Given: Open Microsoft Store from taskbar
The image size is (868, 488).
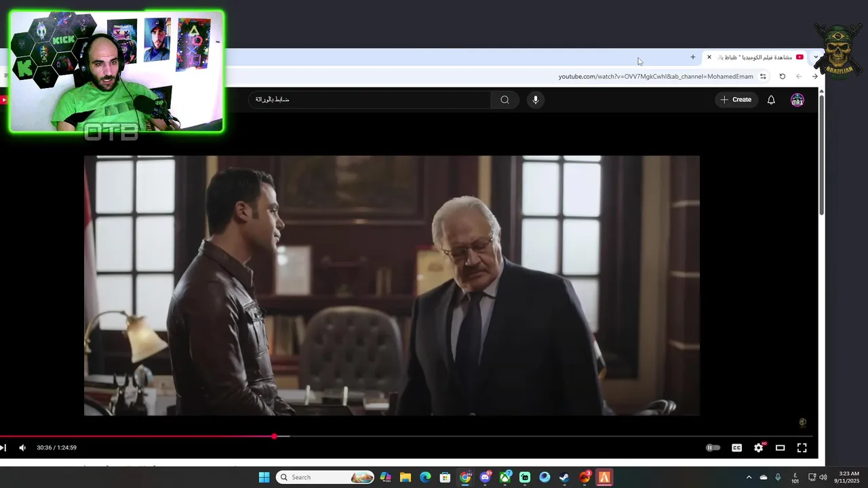Looking at the screenshot, I should (445, 477).
